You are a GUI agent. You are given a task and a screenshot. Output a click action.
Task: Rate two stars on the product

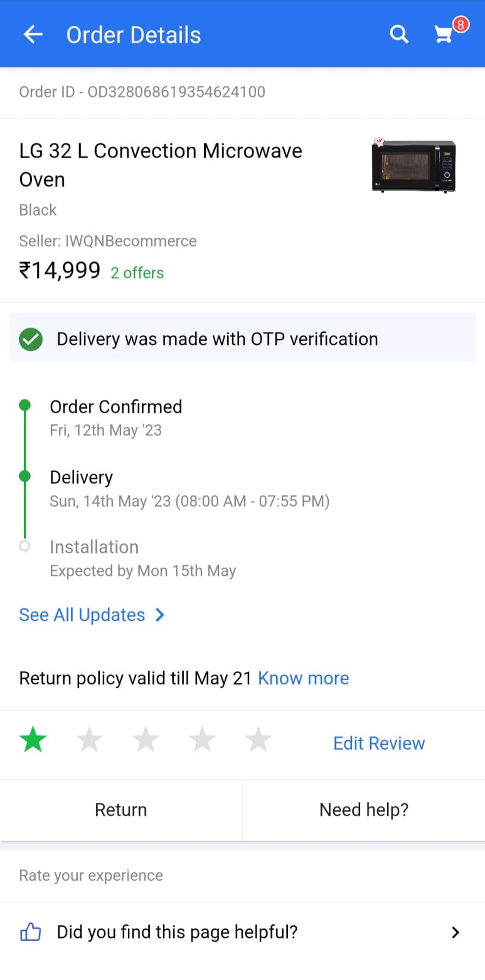pyautogui.click(x=89, y=739)
